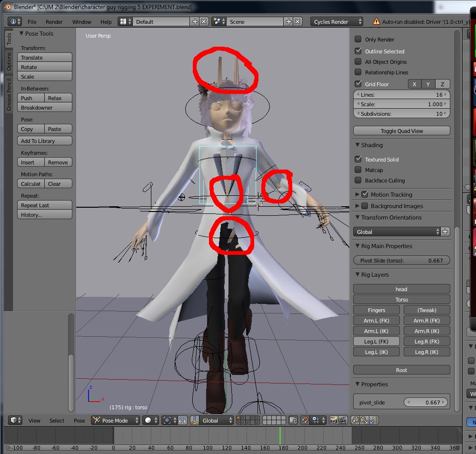Open the snap element type selector
This screenshot has width=476, height=454.
point(318,420)
